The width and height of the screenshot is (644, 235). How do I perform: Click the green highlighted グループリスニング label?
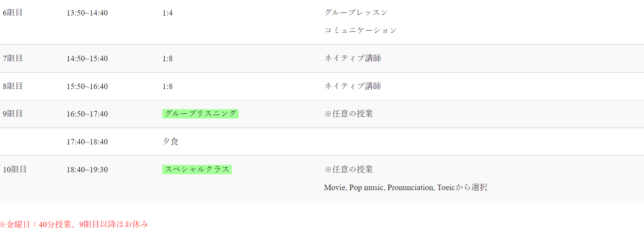200,114
